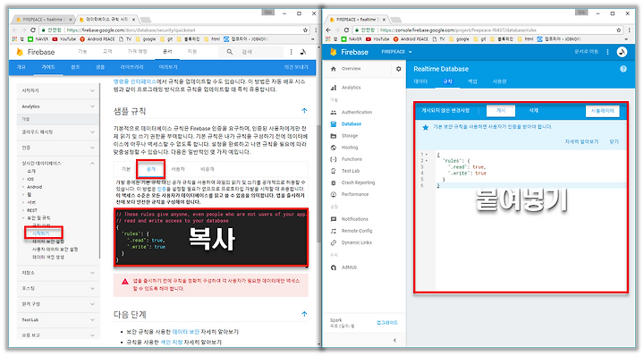The height and width of the screenshot is (356, 644).
Task: Open Dynamic Links in the console sidebar
Action: coord(357,242)
